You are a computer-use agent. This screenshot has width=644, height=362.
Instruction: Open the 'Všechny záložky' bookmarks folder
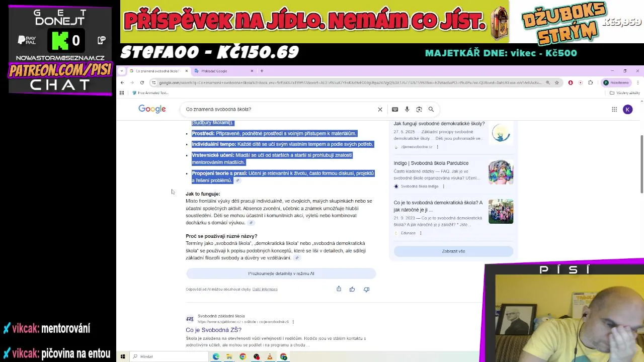click(x=624, y=93)
